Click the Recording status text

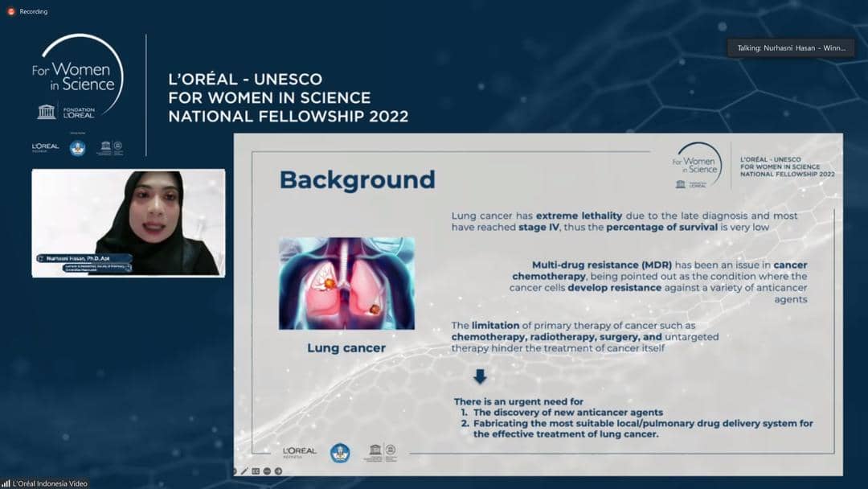pos(33,11)
